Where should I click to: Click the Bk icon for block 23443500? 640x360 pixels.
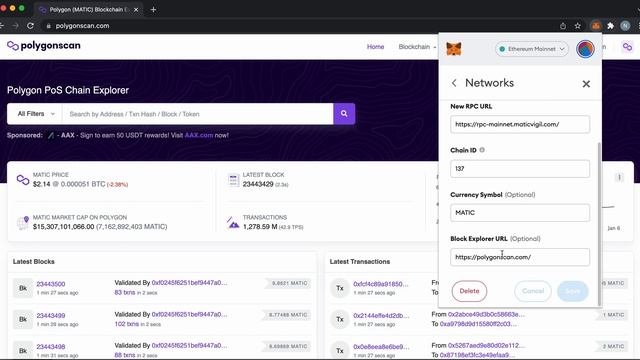(x=23, y=288)
